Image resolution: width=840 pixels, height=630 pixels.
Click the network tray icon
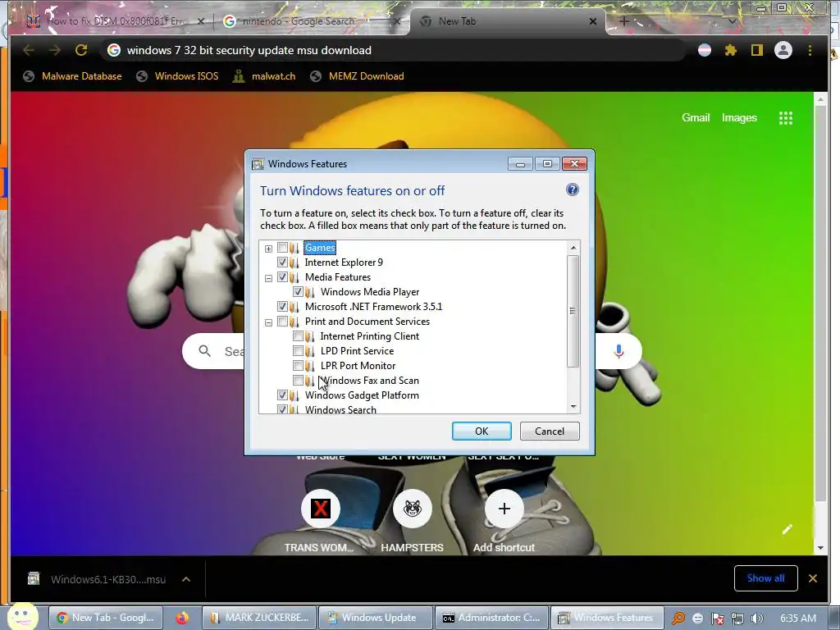737,619
